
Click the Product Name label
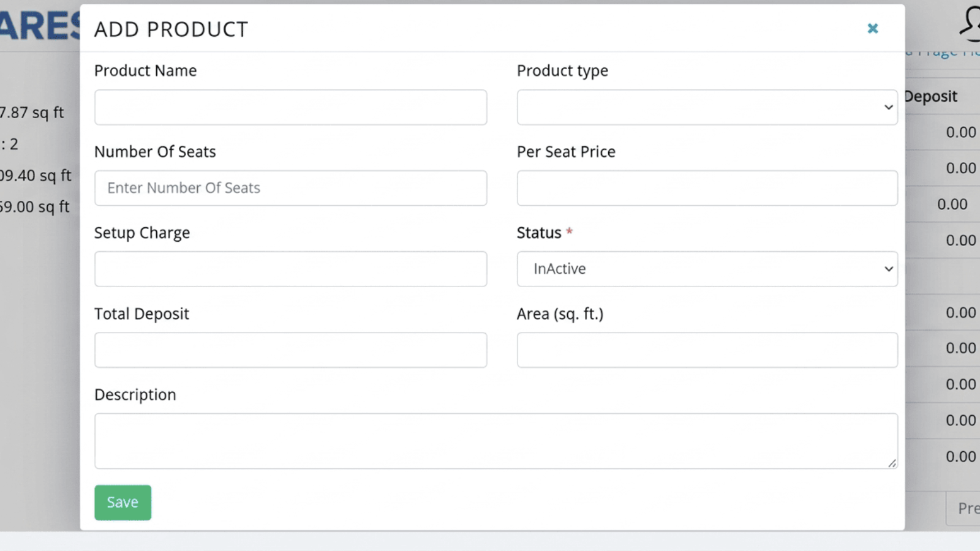tap(145, 70)
